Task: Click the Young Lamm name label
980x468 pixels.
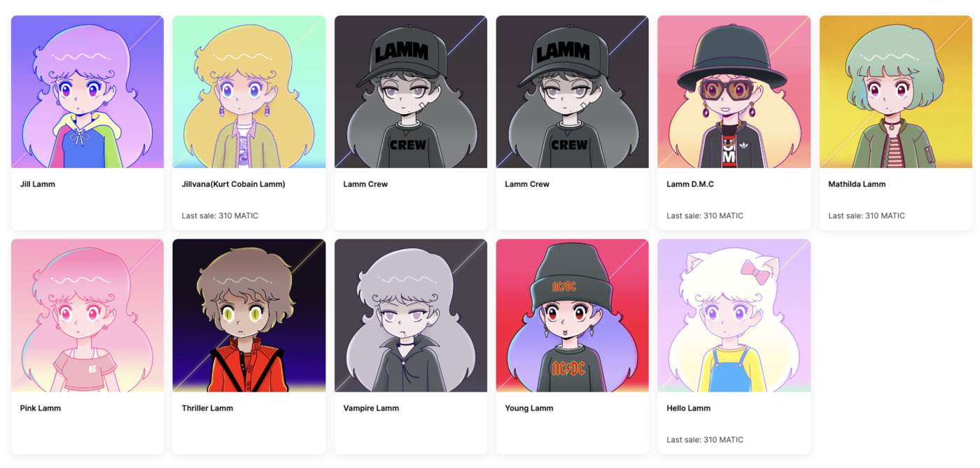Action: [x=529, y=408]
